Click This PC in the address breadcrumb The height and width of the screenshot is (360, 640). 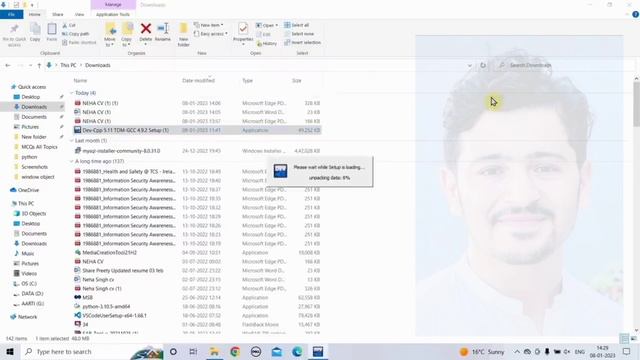click(68, 65)
